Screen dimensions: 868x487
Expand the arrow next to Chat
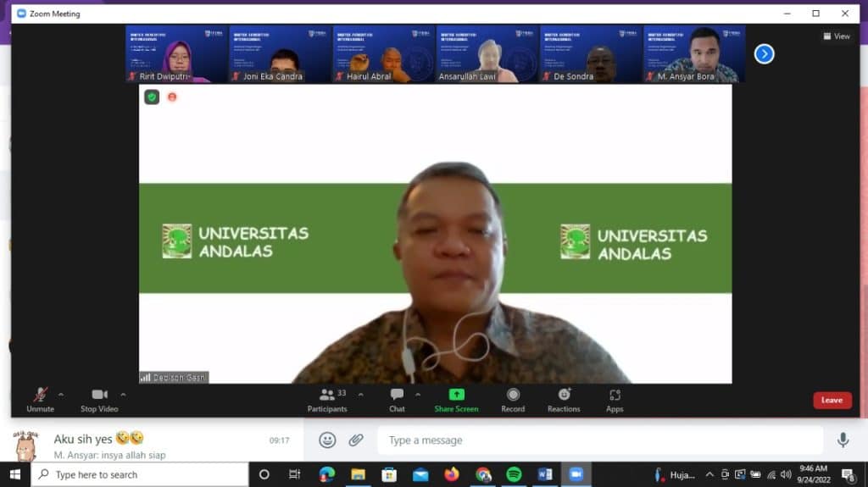[x=418, y=395]
